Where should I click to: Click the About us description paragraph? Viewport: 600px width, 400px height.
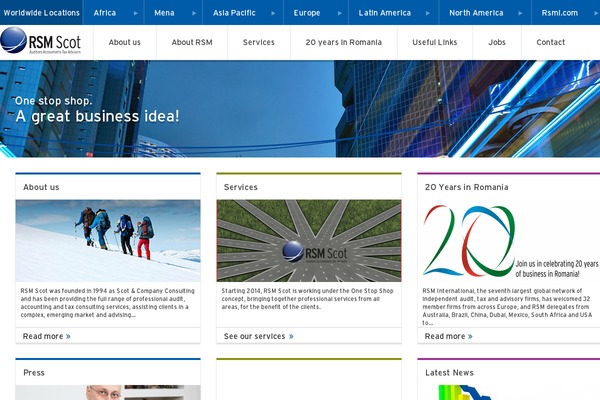coord(108,303)
